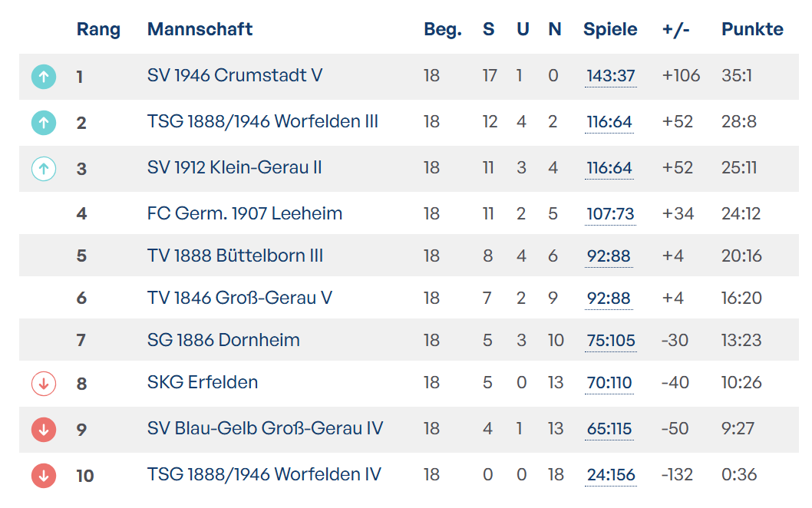Click the outlined up-arrow icon beside rank 3
The height and width of the screenshot is (508, 812).
coord(44,169)
